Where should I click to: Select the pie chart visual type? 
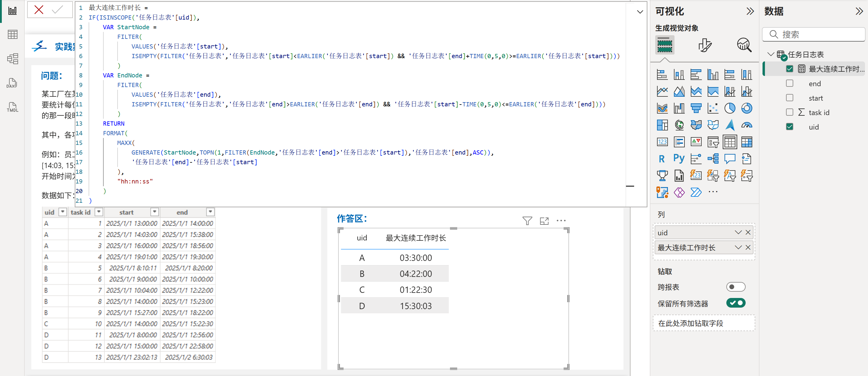729,108
